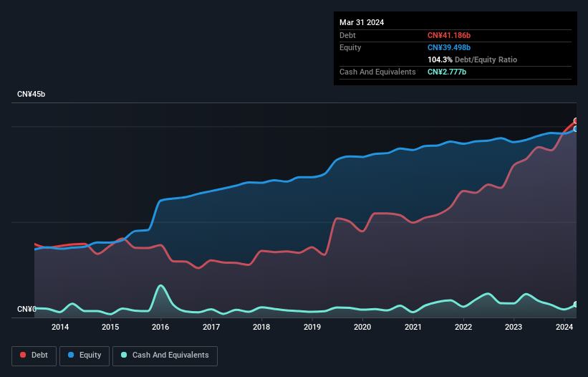Screen dimensions: 588x377
Task: Click the CN¥0 y-axis label
Action: pos(26,309)
